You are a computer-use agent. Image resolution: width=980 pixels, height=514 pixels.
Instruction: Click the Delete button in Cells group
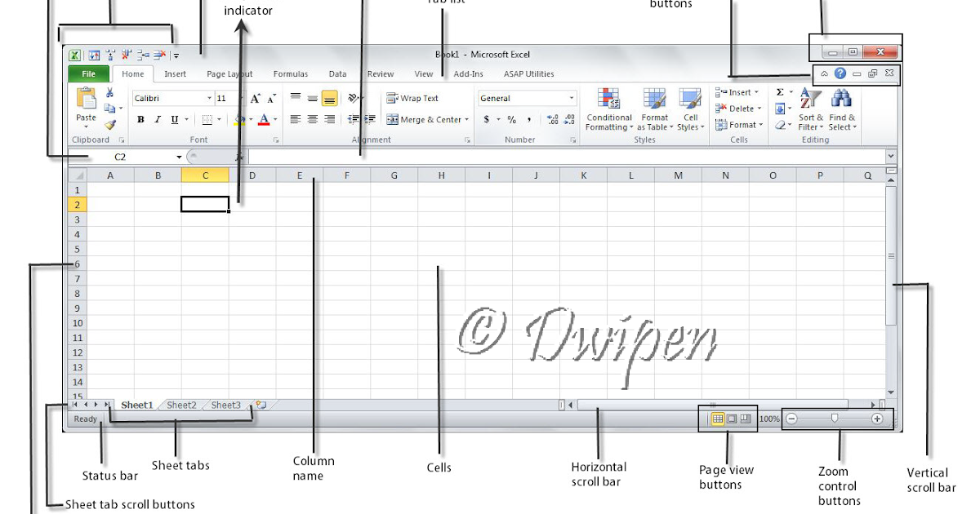[741, 109]
